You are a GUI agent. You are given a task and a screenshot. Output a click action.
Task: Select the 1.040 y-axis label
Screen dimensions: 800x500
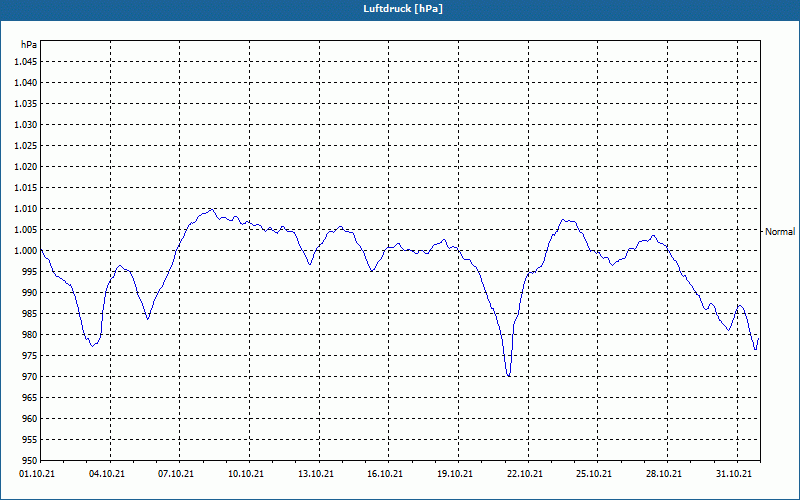tap(27, 83)
